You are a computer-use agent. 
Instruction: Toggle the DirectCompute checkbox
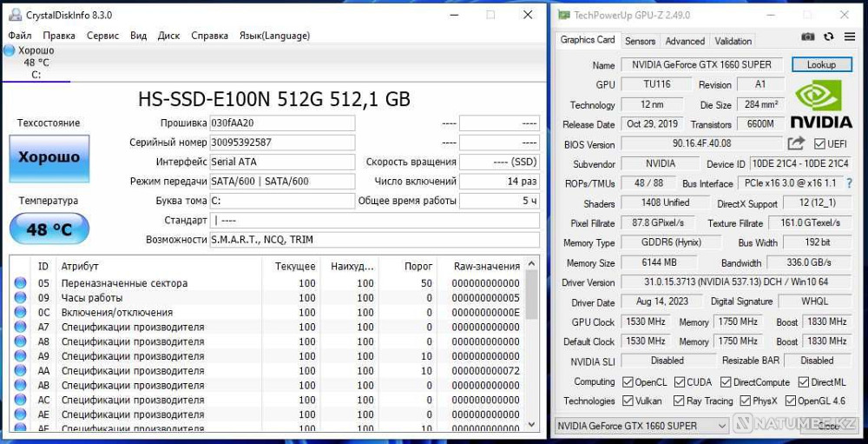click(x=726, y=382)
